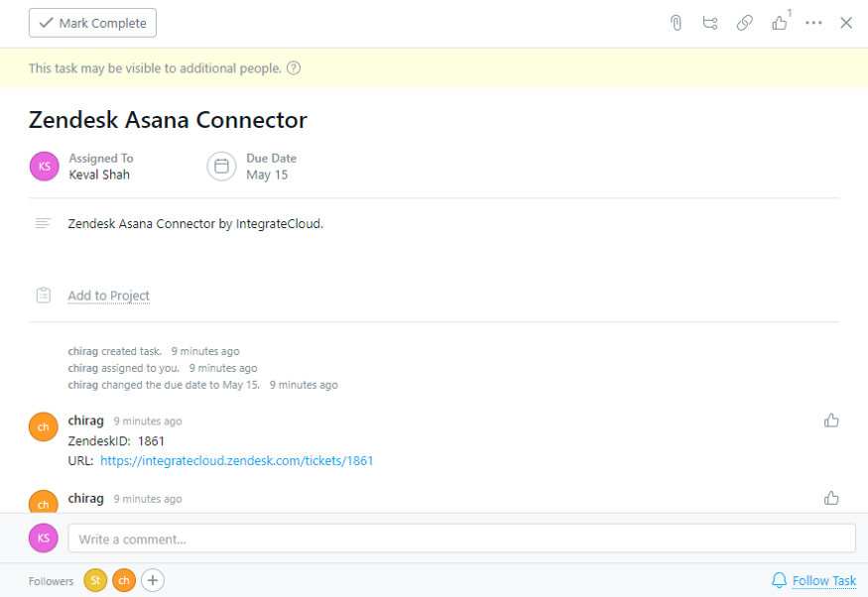Click follower avatar ch
The image size is (868, 597).
coord(124,580)
